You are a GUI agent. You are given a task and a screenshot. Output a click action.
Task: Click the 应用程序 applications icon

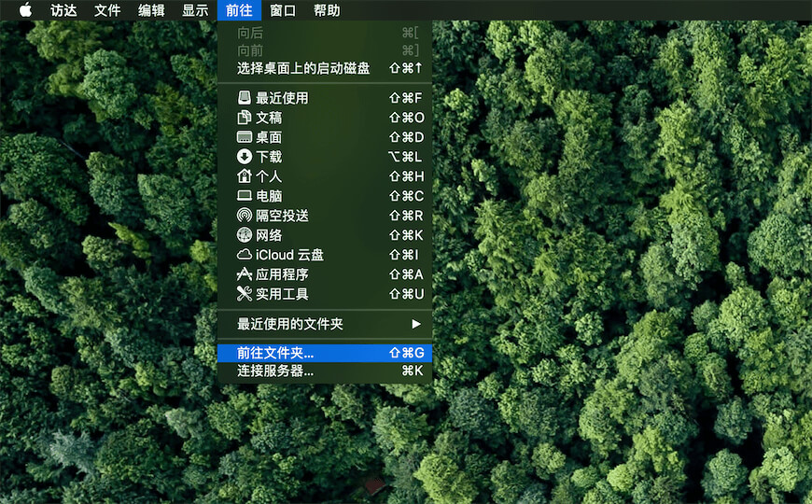[244, 274]
